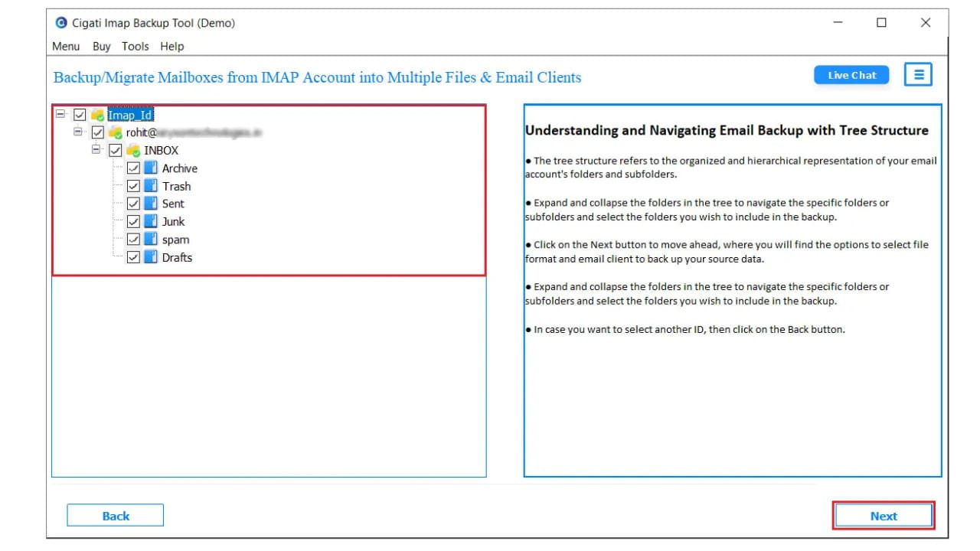Click the spam folder icon
The width and height of the screenshot is (980, 551).
[x=151, y=240]
